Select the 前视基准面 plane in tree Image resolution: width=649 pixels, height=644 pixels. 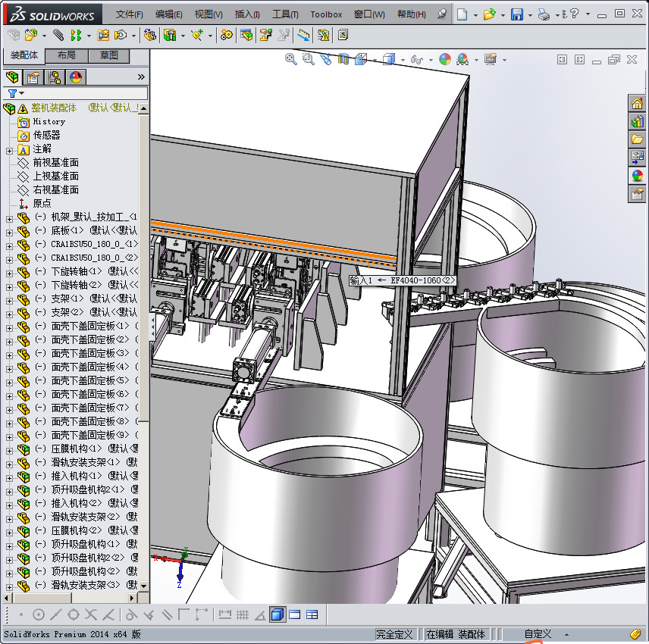click(55, 163)
